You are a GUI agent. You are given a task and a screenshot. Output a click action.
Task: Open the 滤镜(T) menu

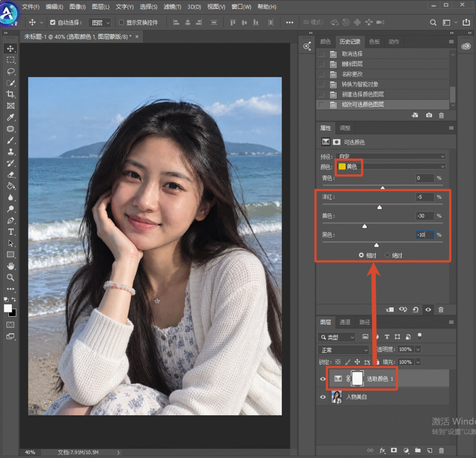(x=172, y=7)
